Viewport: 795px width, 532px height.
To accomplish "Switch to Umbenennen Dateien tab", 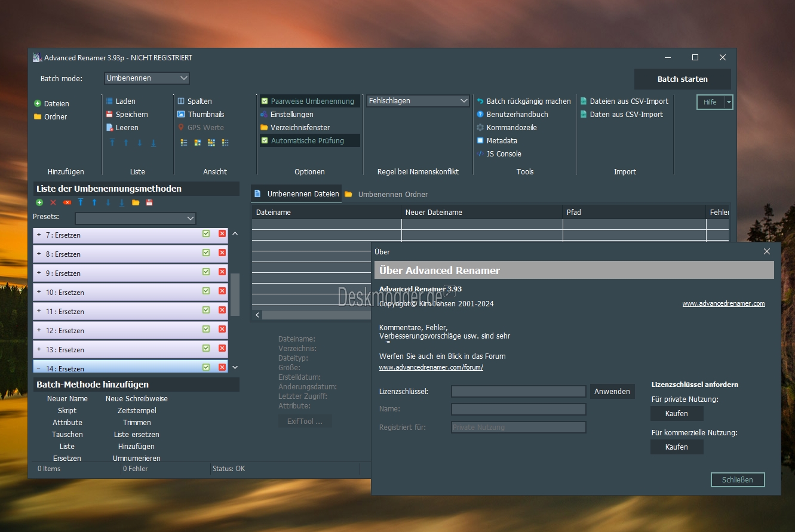I will click(296, 193).
